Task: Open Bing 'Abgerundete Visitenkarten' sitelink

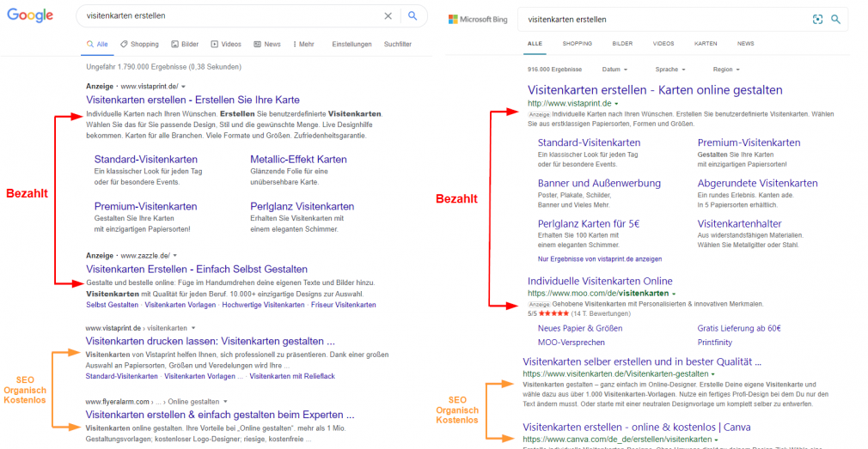Action: pyautogui.click(x=757, y=183)
